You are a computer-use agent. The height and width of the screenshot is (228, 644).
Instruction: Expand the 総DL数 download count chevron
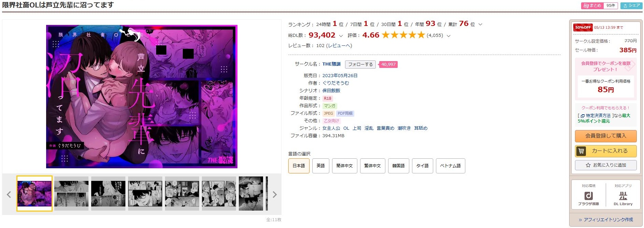tap(341, 35)
